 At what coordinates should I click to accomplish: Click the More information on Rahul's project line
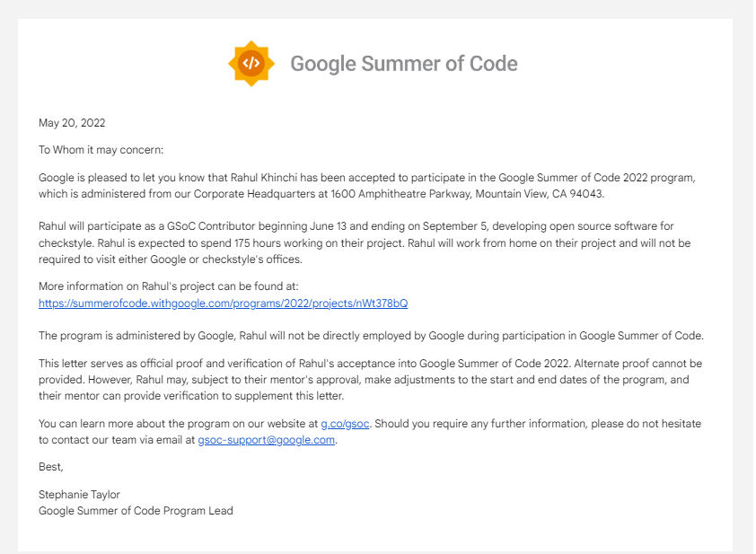[x=168, y=286]
